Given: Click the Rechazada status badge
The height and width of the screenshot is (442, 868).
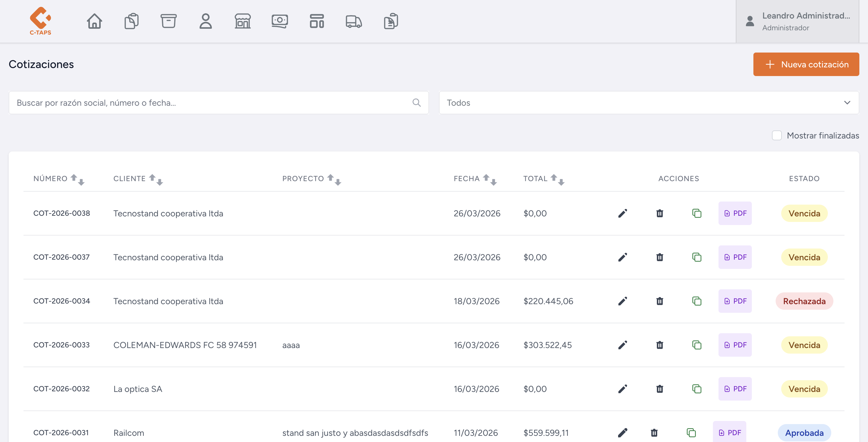Looking at the screenshot, I should coord(804,301).
